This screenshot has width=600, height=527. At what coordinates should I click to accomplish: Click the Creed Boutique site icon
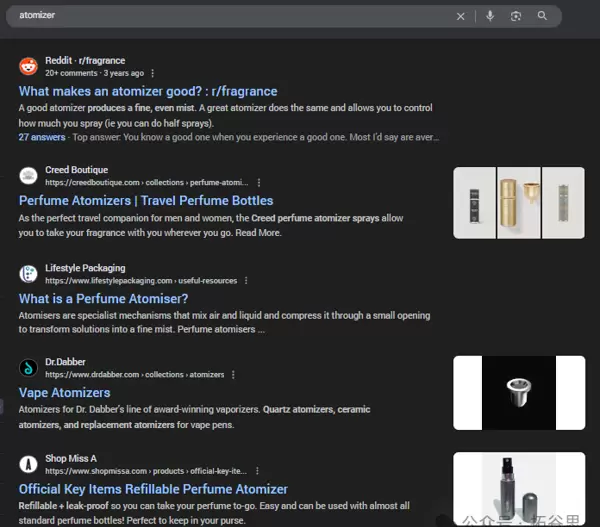[28, 176]
